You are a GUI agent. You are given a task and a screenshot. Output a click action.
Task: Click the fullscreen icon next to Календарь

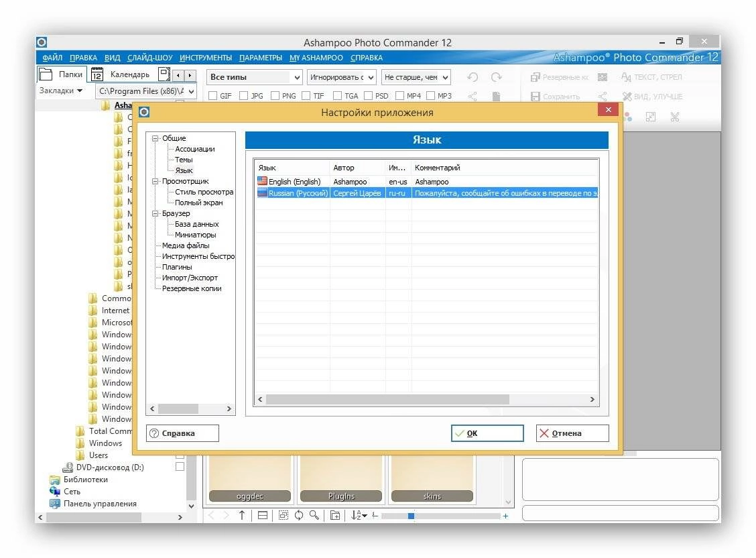coord(164,74)
